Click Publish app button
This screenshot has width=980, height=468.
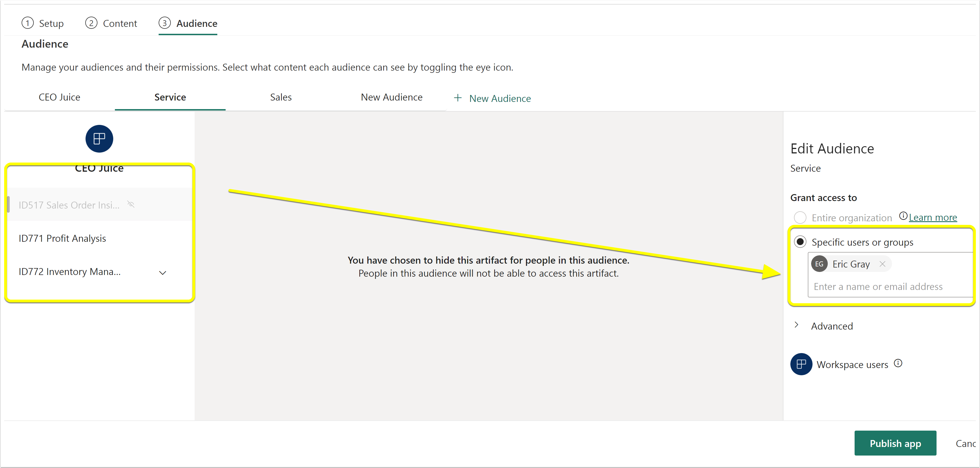pos(895,443)
